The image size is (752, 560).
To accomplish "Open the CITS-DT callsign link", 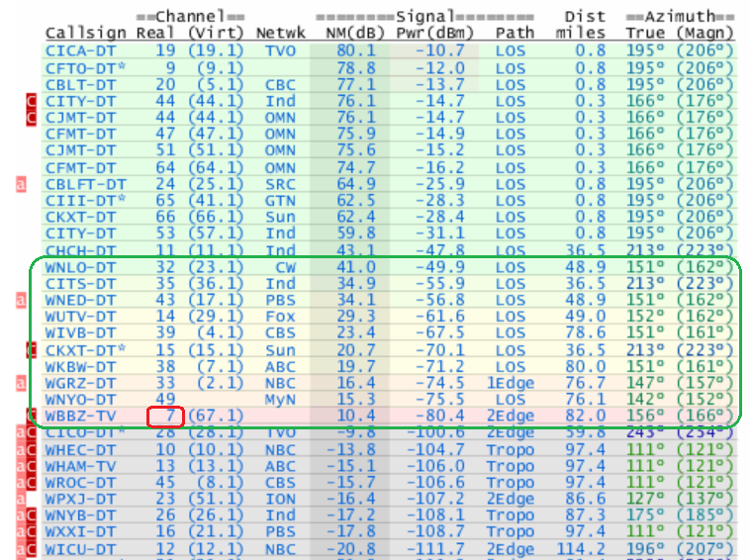I will 80,284.
